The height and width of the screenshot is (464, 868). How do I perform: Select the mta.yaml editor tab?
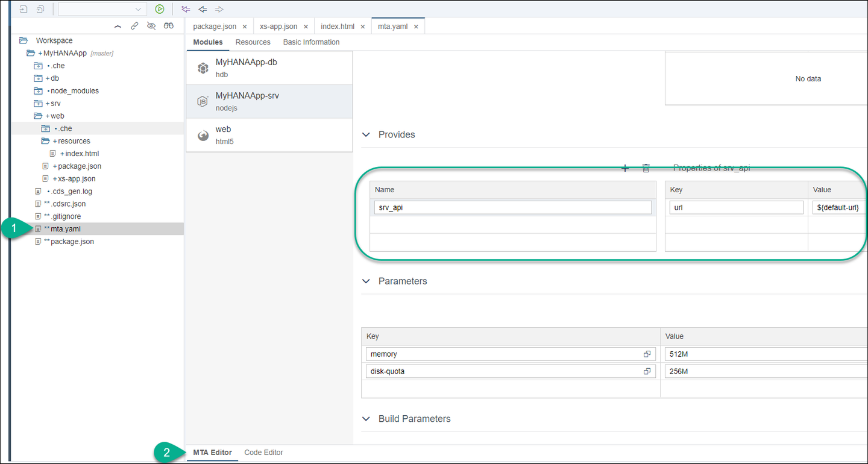coord(393,27)
